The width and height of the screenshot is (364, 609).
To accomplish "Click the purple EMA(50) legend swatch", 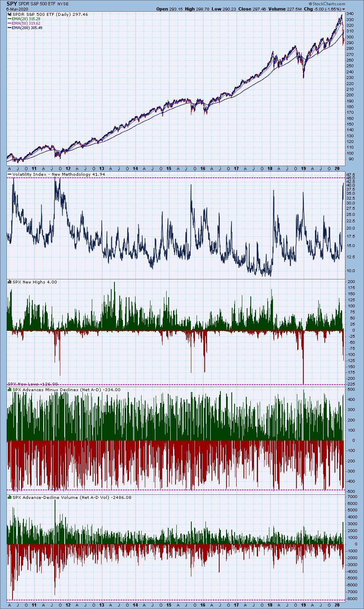I will click(x=11, y=23).
